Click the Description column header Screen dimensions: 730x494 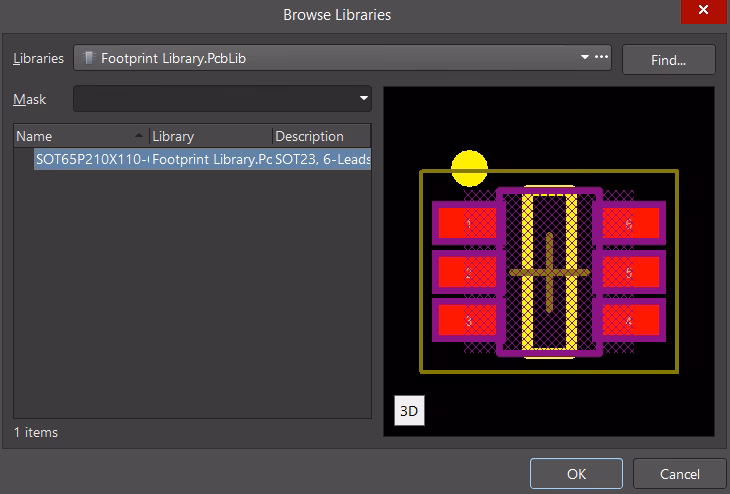320,136
